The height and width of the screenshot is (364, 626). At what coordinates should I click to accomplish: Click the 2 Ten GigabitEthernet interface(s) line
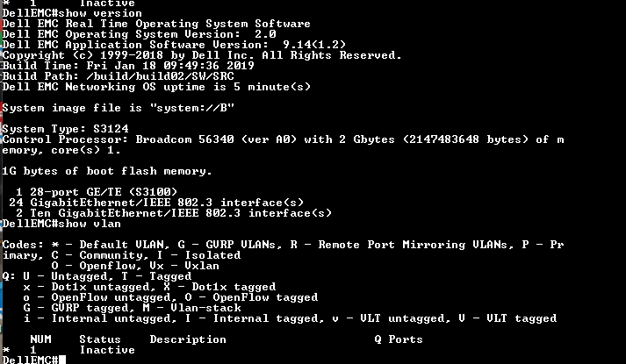click(174, 213)
